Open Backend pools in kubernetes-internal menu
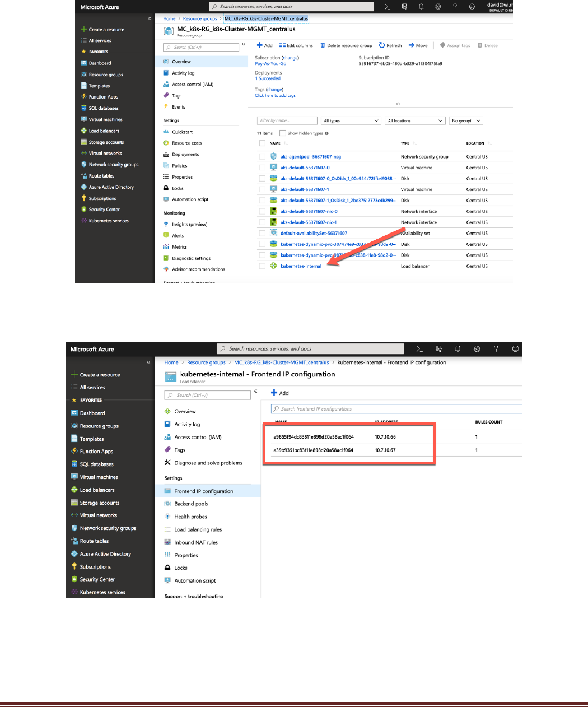Image resolution: width=588 pixels, height=707 pixels. point(191,504)
